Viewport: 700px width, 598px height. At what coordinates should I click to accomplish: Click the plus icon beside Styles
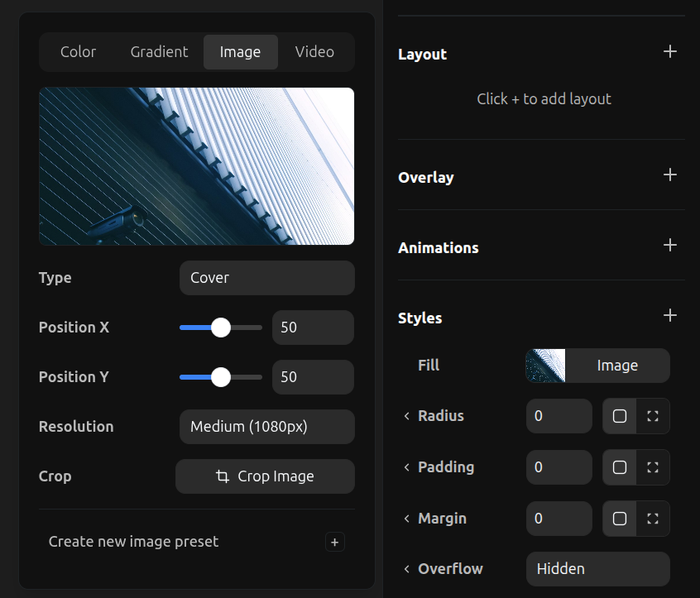(x=670, y=316)
